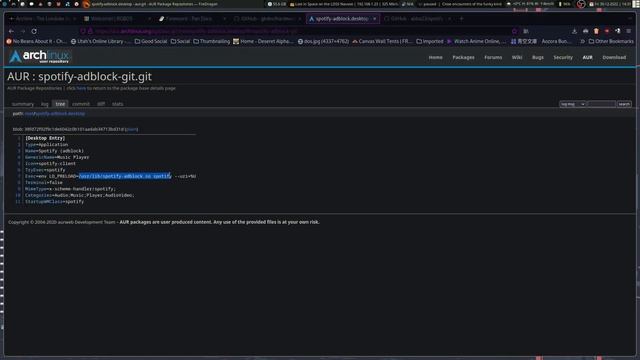Go back with the browser back arrow

coord(11,31)
